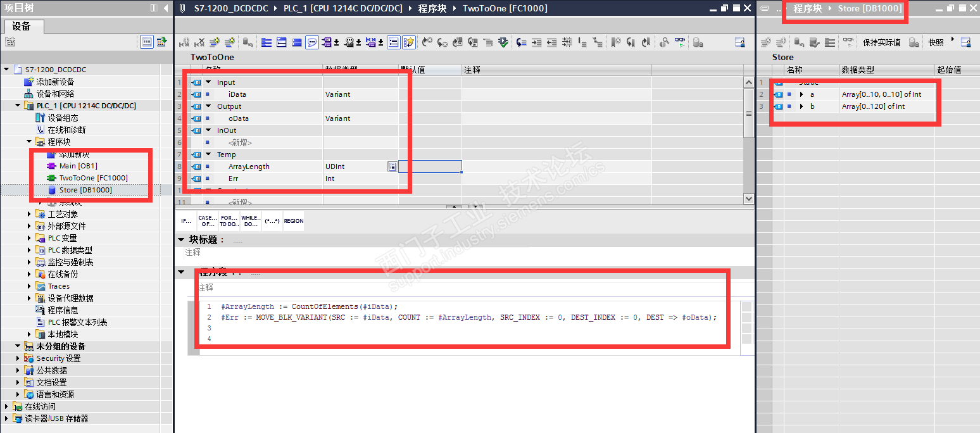Click the rightmost icon in Store DB toolbar
The height and width of the screenshot is (433, 980).
(x=965, y=42)
